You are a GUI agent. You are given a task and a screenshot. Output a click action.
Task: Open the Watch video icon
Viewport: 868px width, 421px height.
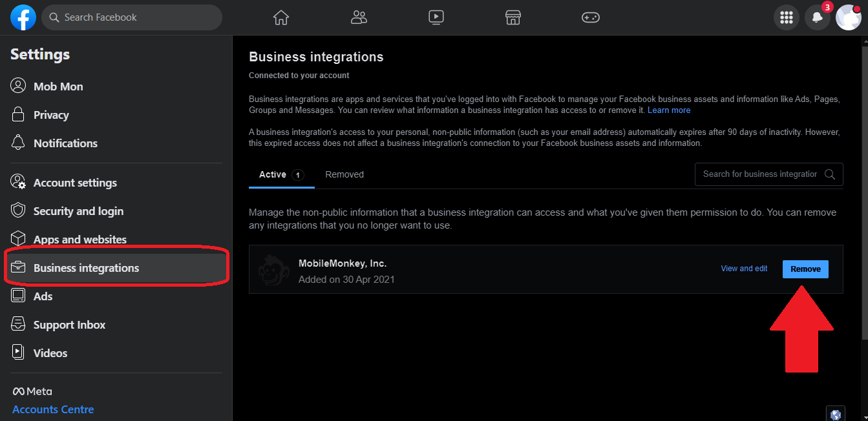pos(436,17)
